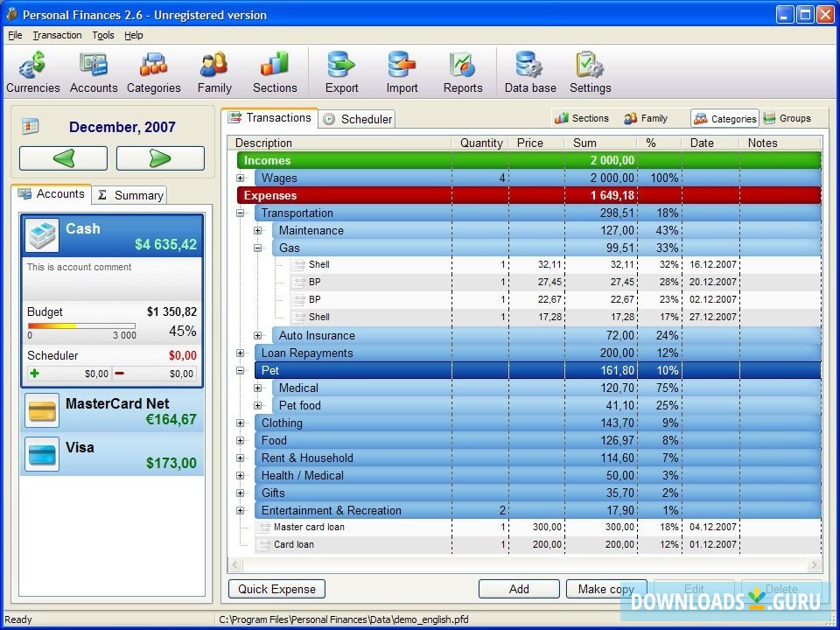Image resolution: width=840 pixels, height=630 pixels.
Task: Collapse the Gas subcategory
Action: tap(258, 248)
